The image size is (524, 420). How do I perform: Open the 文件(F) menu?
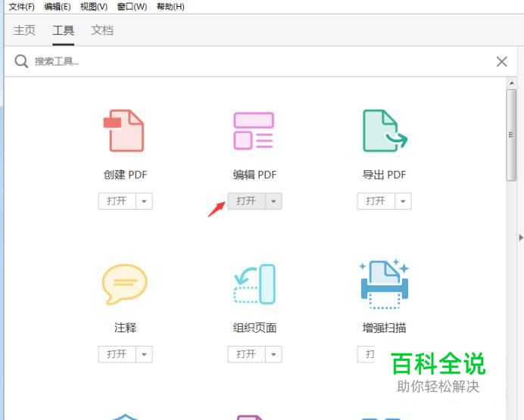click(22, 7)
